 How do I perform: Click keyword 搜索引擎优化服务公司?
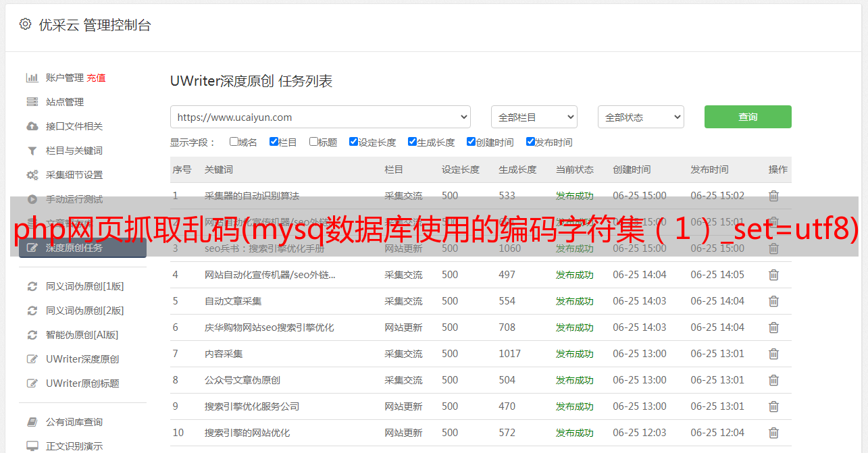pyautogui.click(x=252, y=406)
